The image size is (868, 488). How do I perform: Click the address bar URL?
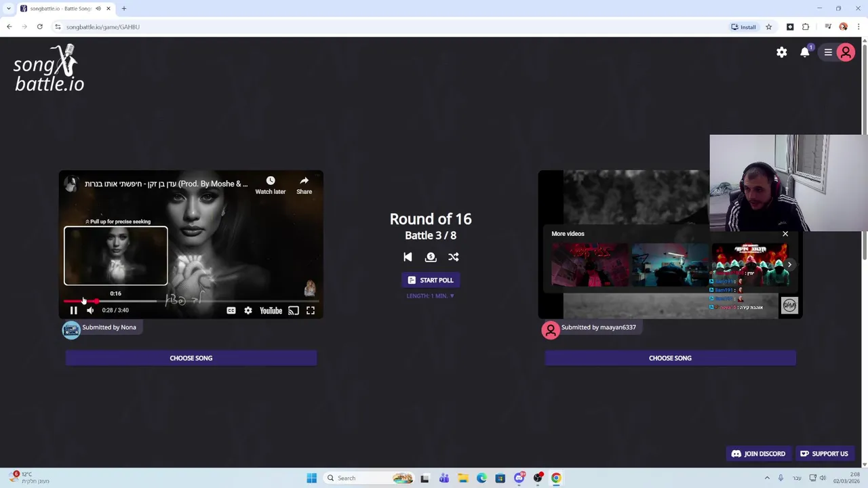(x=103, y=27)
